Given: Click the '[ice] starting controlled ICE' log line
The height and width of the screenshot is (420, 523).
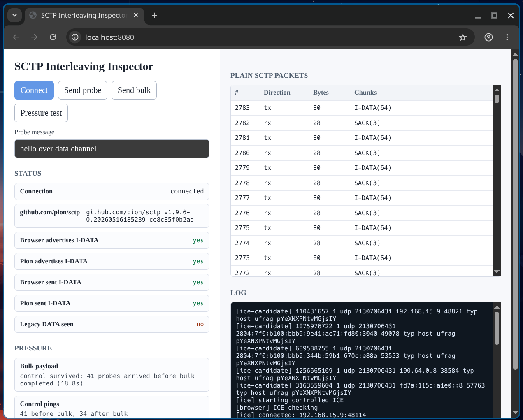Looking at the screenshot, I should point(290,400).
